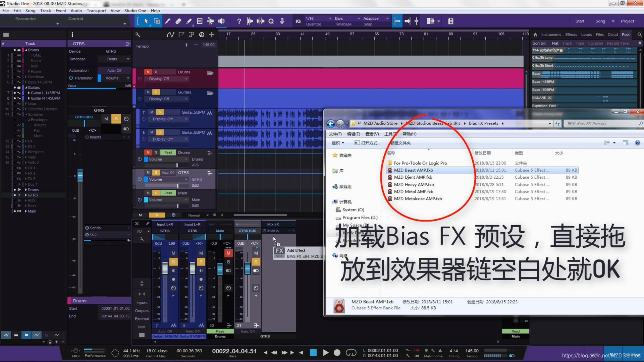Click the transport Record button
Screen dimensions: 644x362
click(337, 353)
